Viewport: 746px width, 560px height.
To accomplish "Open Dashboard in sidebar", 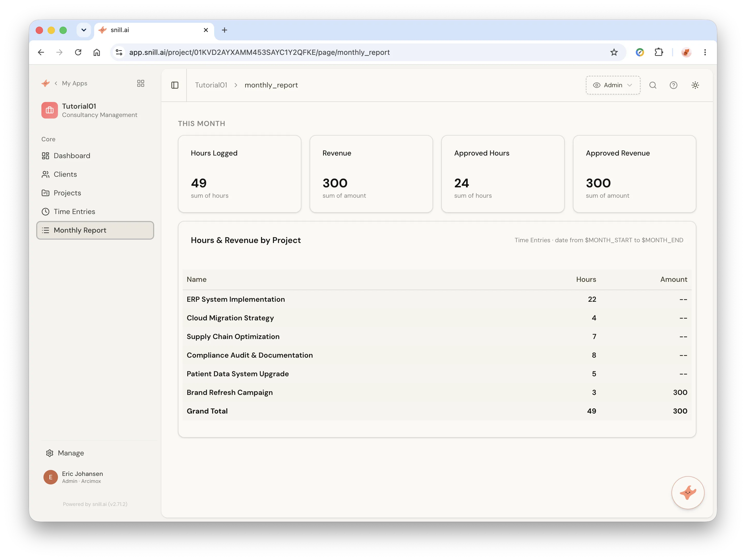I will [95, 156].
